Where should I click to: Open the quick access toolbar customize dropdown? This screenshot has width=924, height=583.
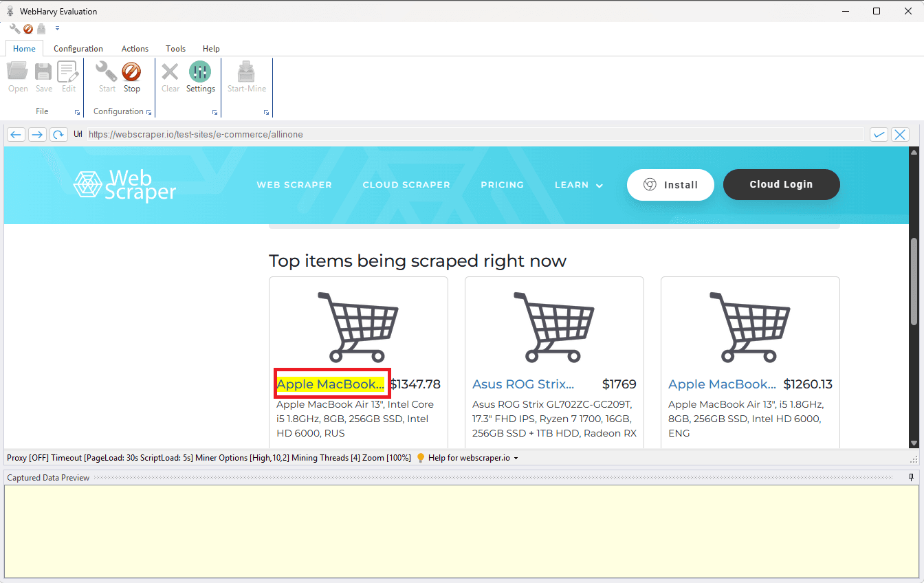[x=57, y=28]
